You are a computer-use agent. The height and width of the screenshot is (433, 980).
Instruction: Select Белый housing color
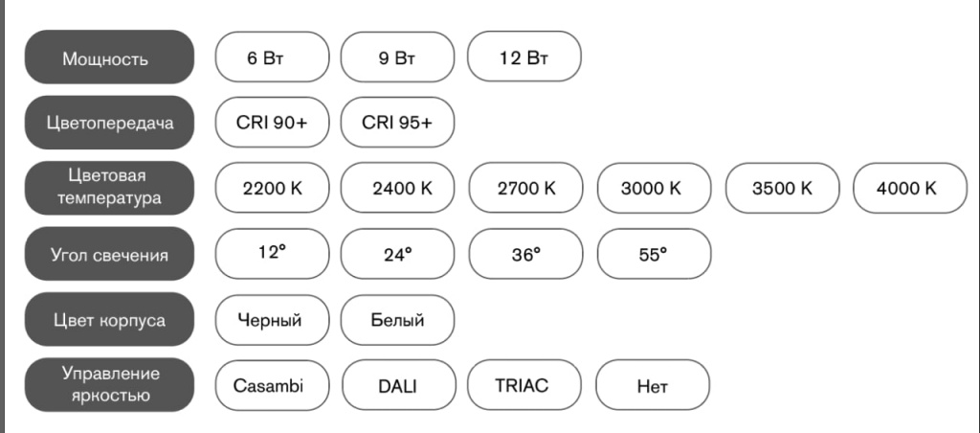coord(397,320)
